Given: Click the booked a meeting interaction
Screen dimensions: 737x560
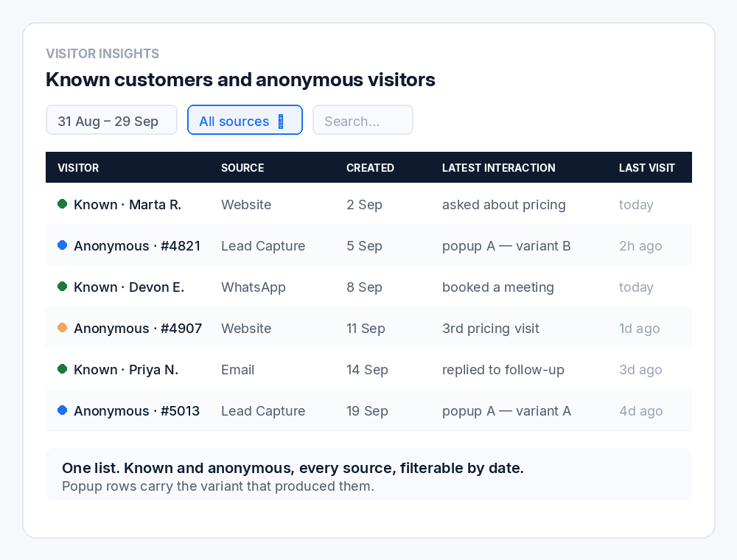Looking at the screenshot, I should 497,287.
